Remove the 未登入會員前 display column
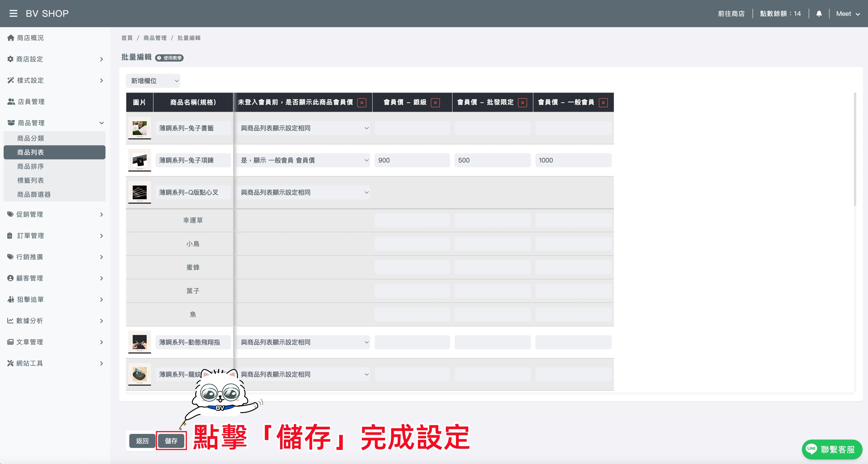The image size is (868, 464). point(362,103)
